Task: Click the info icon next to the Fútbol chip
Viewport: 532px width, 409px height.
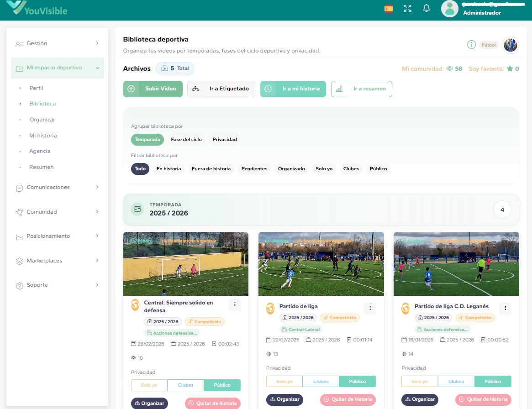Action: (471, 45)
